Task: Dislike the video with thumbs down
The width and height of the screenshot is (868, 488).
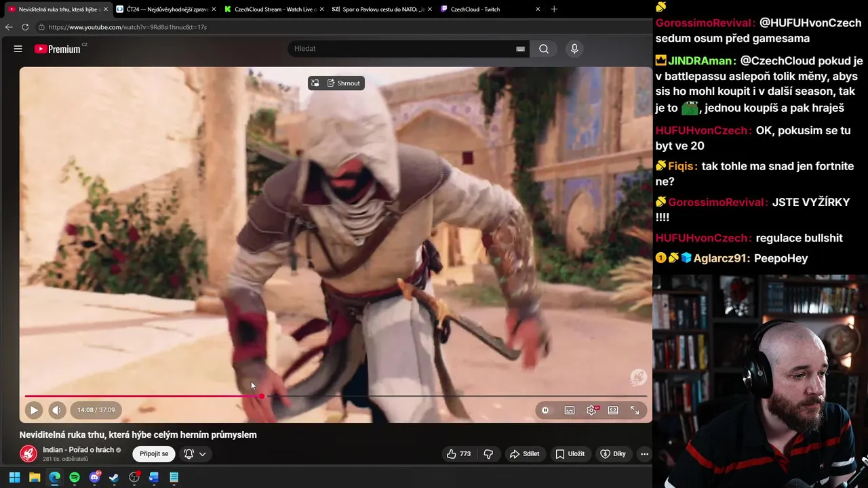Action: [x=488, y=454]
